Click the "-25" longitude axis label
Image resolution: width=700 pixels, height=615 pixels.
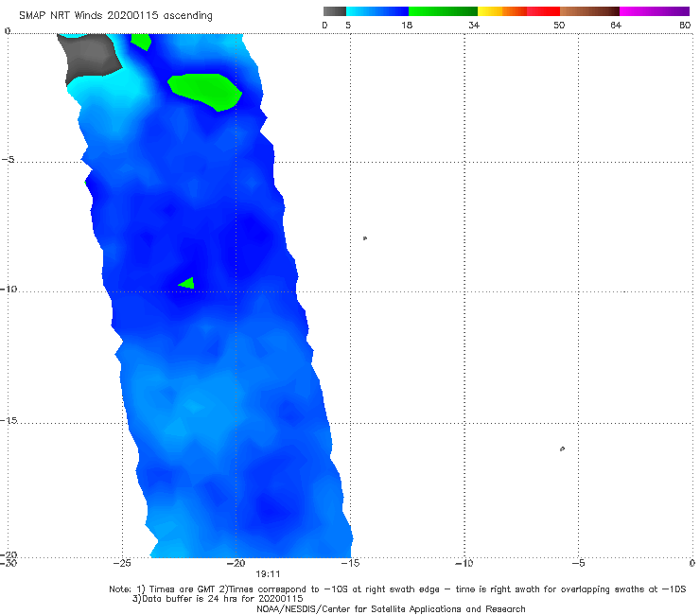click(122, 563)
